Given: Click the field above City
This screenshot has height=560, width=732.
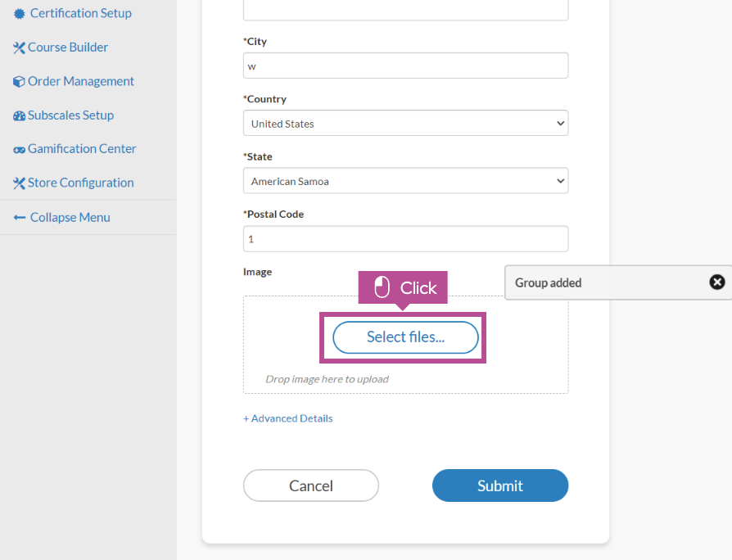Looking at the screenshot, I should [405, 9].
